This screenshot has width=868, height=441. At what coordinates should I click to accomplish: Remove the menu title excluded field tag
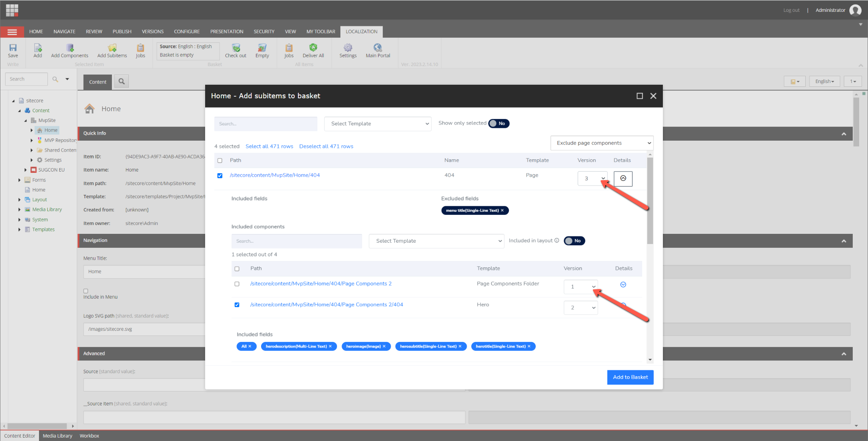click(502, 211)
